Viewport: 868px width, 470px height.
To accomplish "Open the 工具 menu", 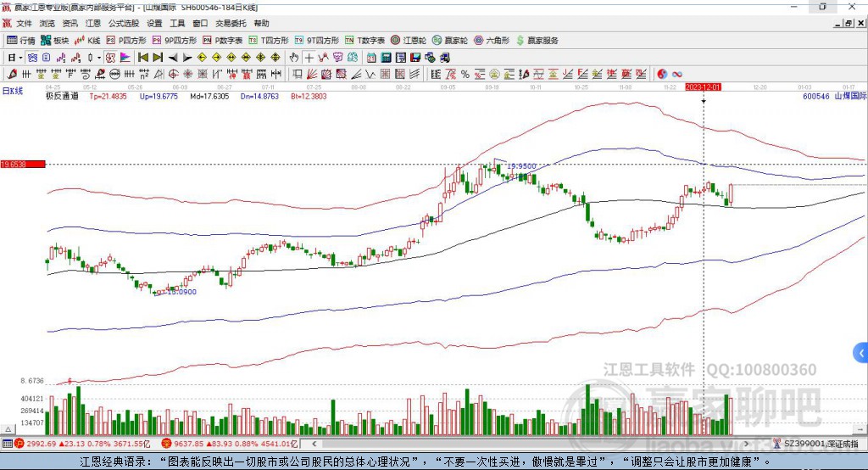I will pyautogui.click(x=177, y=23).
